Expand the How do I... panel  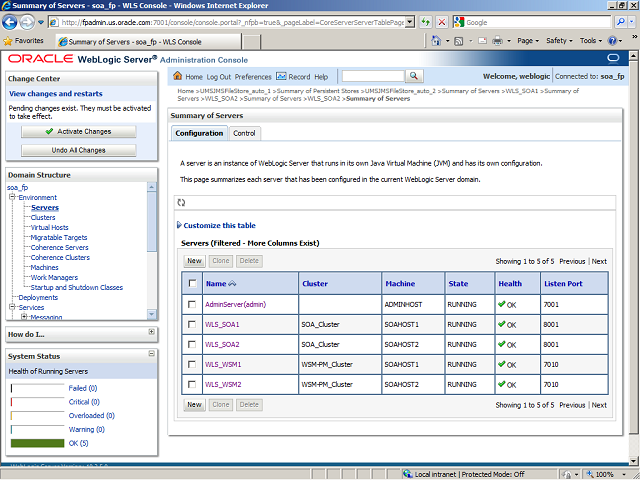click(151, 333)
